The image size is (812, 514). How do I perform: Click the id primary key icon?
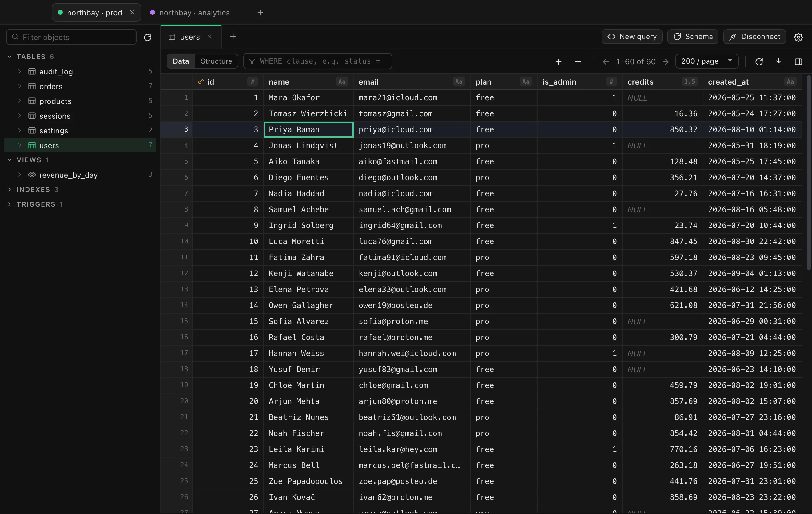201,81
